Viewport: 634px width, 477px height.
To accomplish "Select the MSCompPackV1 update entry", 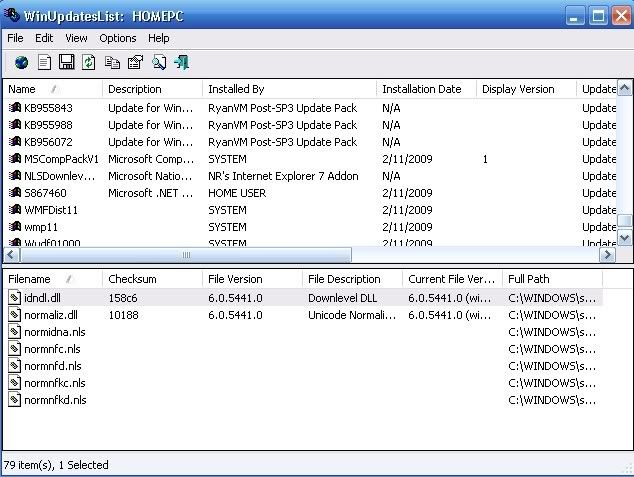I will (x=61, y=159).
